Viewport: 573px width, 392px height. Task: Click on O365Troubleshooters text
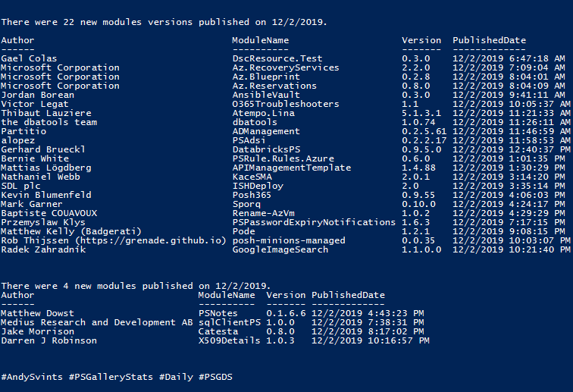pyautogui.click(x=286, y=104)
